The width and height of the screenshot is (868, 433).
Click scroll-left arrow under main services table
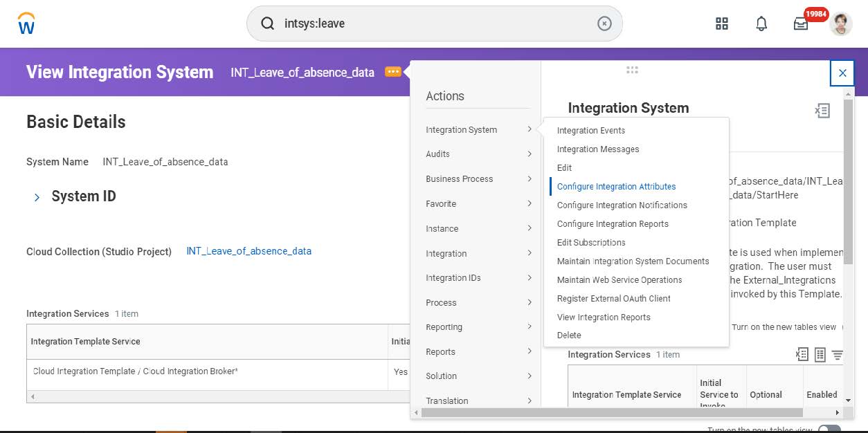tap(33, 397)
